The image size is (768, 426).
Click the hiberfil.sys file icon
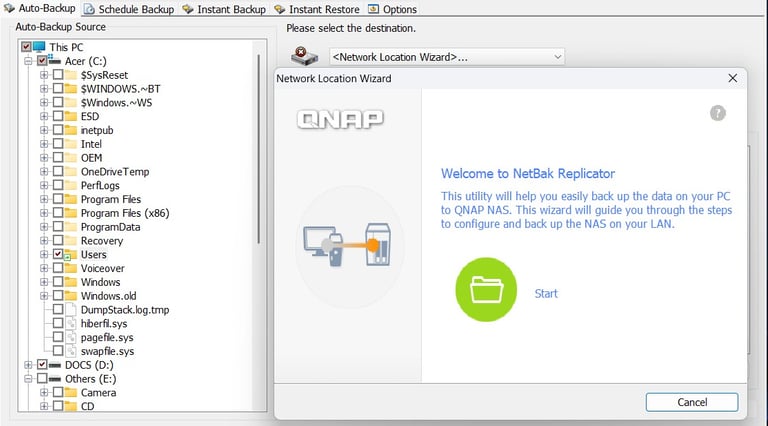(71, 324)
